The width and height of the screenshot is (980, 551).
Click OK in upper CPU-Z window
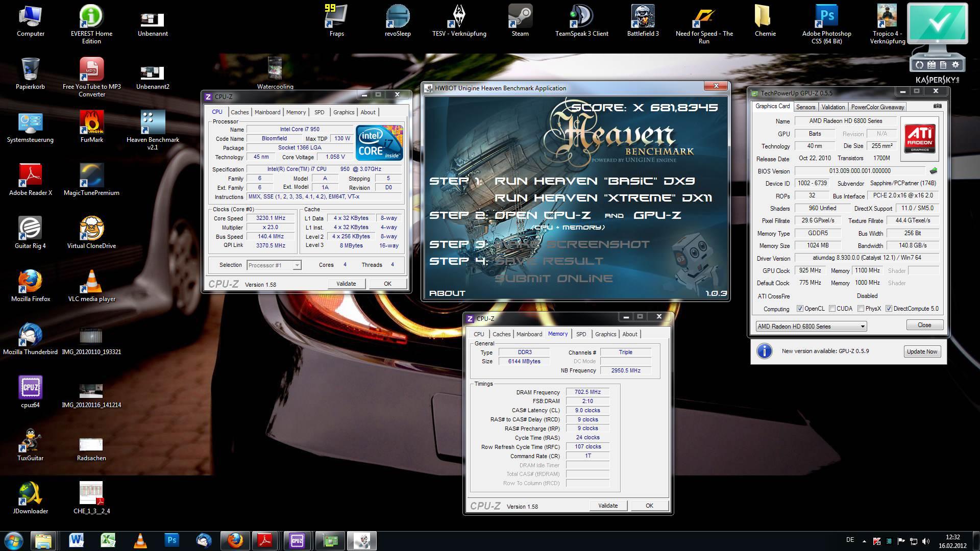pos(387,284)
